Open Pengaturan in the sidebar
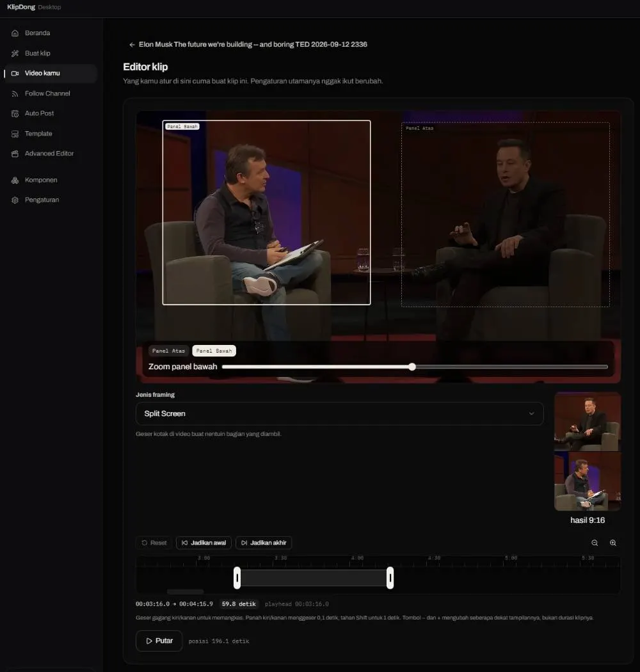This screenshot has height=672, width=640. tap(51, 200)
